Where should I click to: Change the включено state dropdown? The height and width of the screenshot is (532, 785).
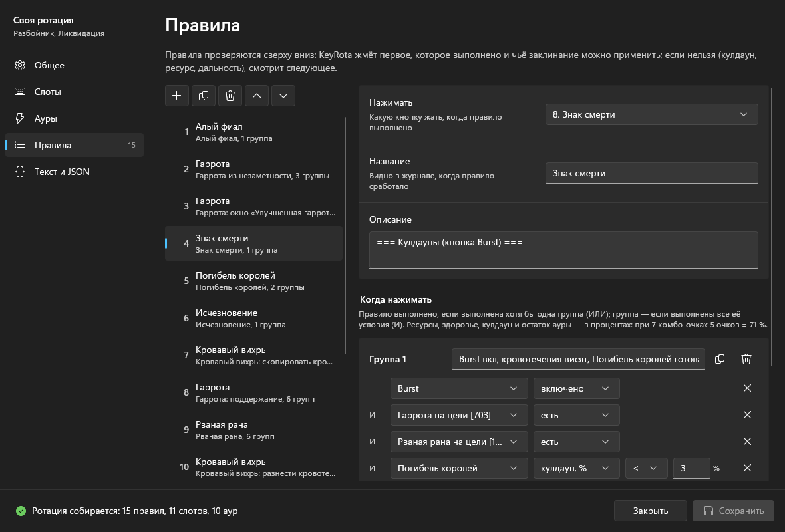pos(577,388)
